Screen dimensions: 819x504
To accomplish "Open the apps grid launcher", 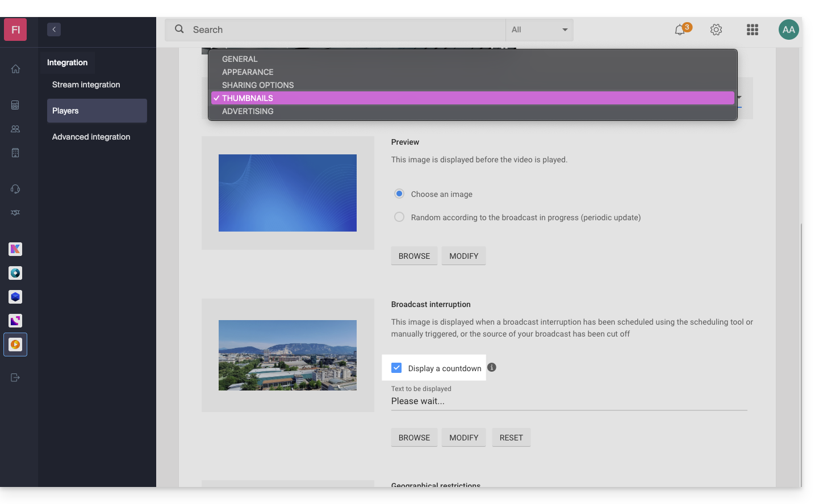I will pos(753,30).
